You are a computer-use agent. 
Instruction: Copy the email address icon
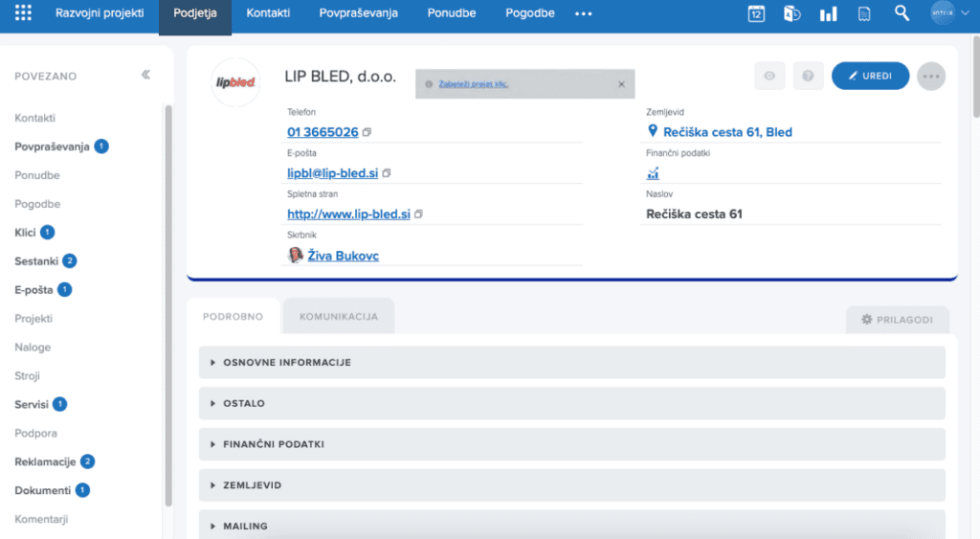pyautogui.click(x=387, y=173)
